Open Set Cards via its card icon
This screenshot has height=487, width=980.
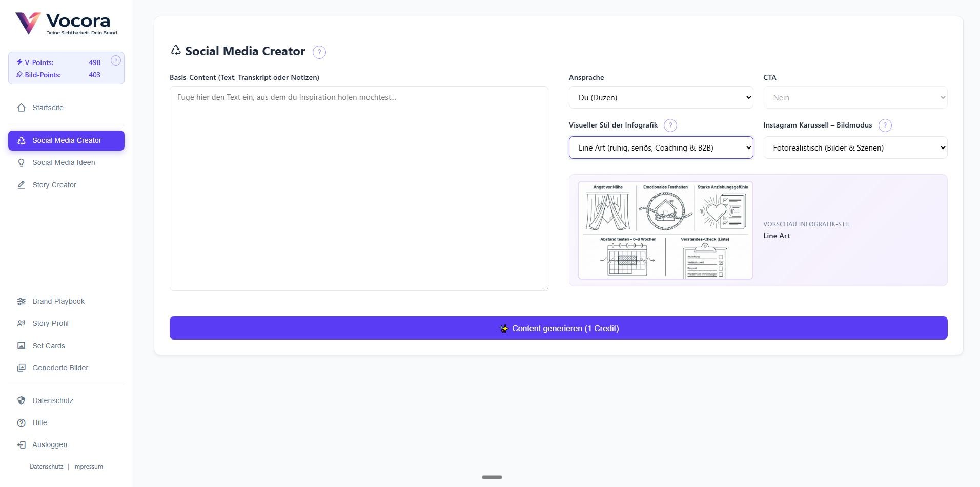pos(21,346)
